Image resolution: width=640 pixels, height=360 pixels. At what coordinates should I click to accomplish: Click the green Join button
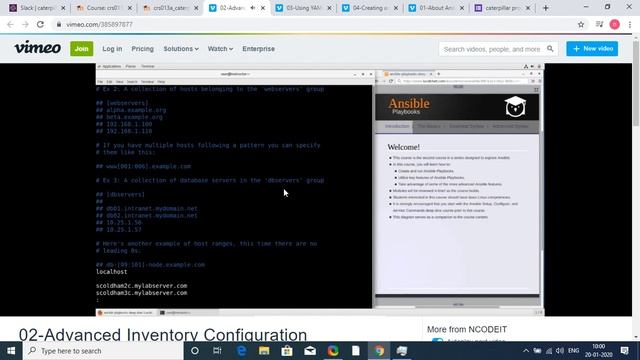pos(82,49)
